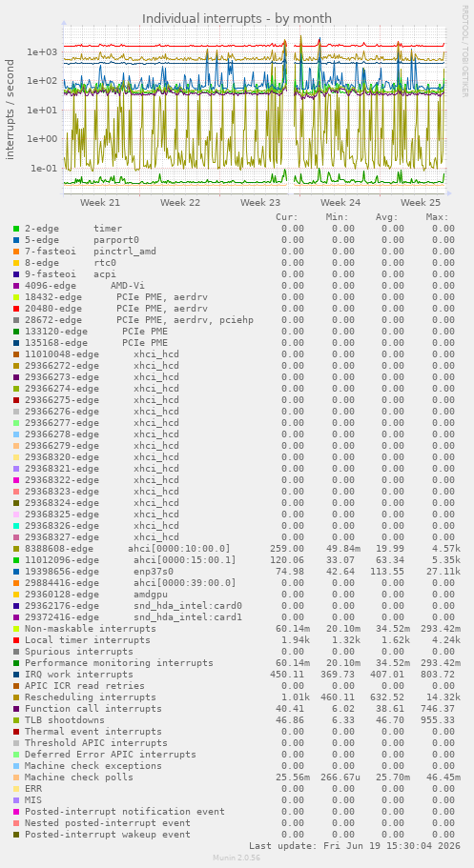Select the blue swatch for enp37s0 interrupt

pos(16,572)
